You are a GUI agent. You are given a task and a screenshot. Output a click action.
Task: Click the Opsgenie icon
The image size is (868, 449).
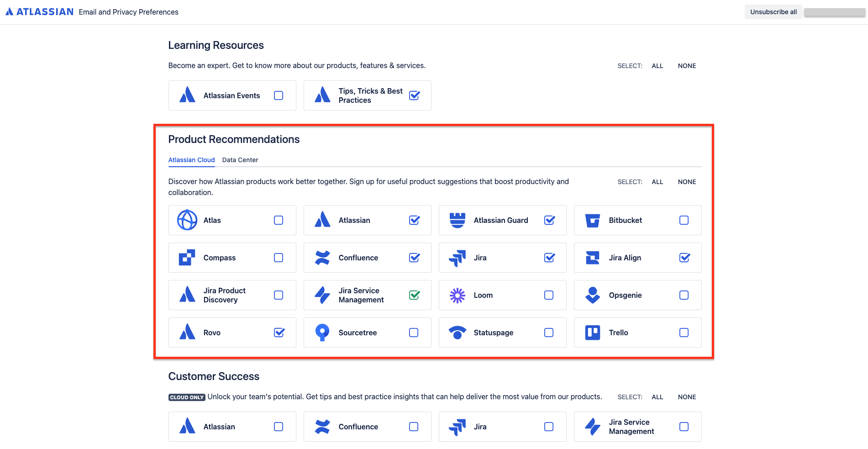[593, 295]
